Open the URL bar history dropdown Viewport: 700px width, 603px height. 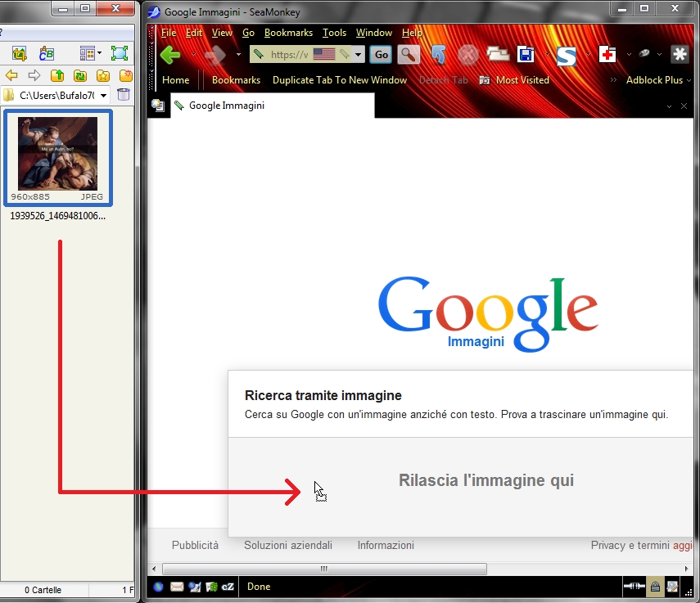coord(358,55)
